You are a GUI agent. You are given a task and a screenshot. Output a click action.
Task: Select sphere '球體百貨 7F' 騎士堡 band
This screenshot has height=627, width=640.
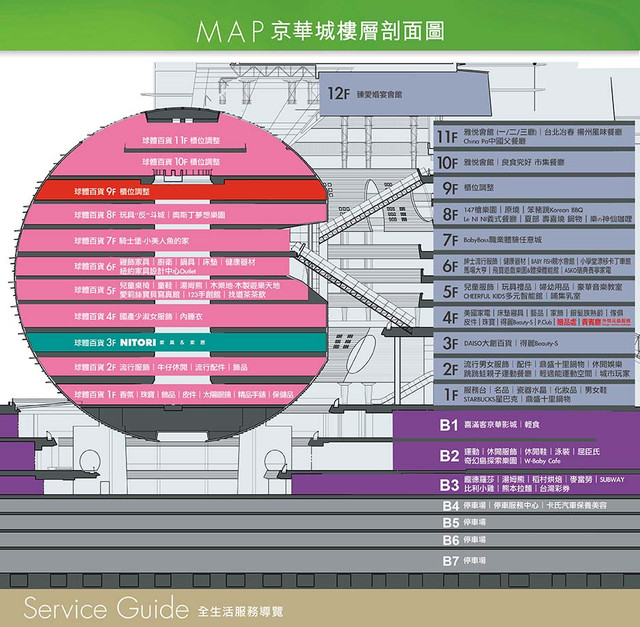click(153, 241)
